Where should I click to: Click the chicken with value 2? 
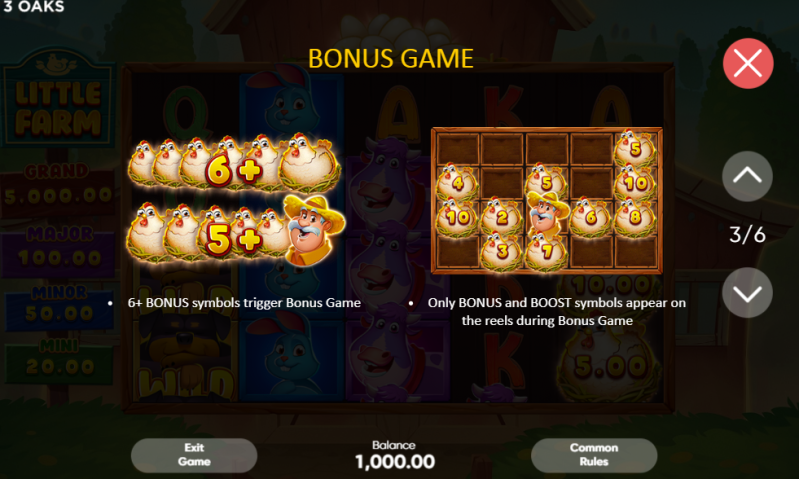coord(502,217)
